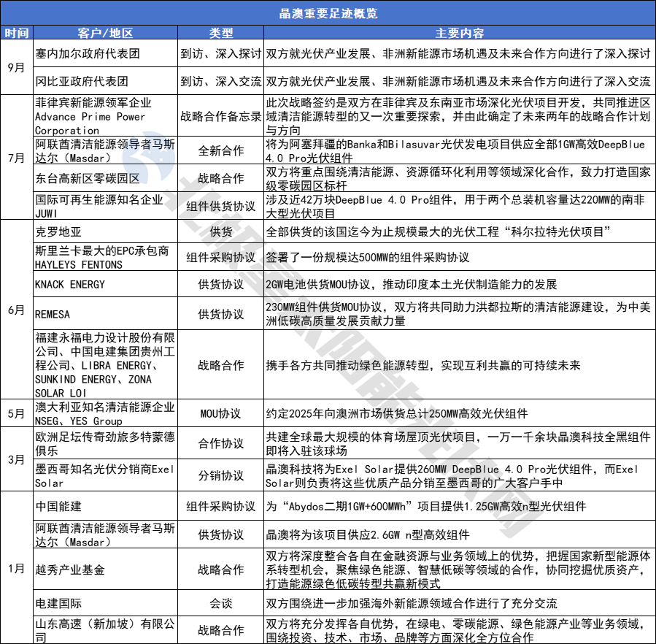Click the 战略合作备忘录 type cell
The width and height of the screenshot is (656, 644).
pyautogui.click(x=221, y=115)
